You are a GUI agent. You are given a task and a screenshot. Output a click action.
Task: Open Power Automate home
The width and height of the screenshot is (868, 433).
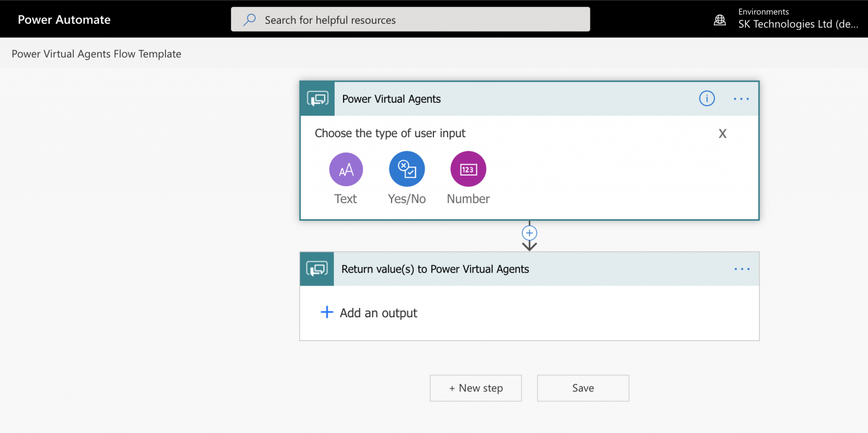(x=64, y=19)
